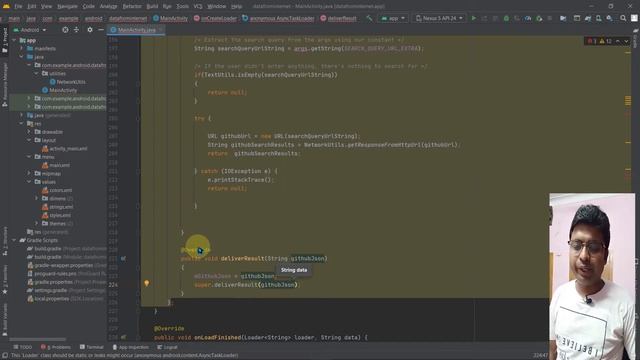Open the TODO tool window tab

pyautogui.click(x=22, y=347)
